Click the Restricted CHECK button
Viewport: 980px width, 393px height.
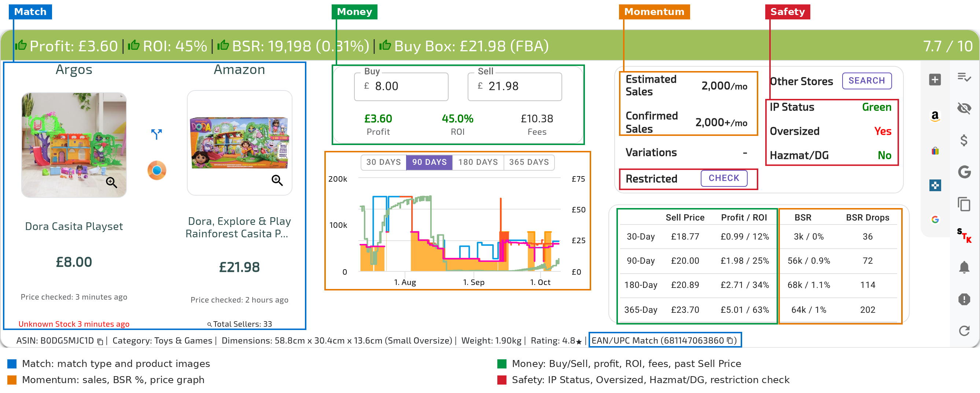(723, 178)
